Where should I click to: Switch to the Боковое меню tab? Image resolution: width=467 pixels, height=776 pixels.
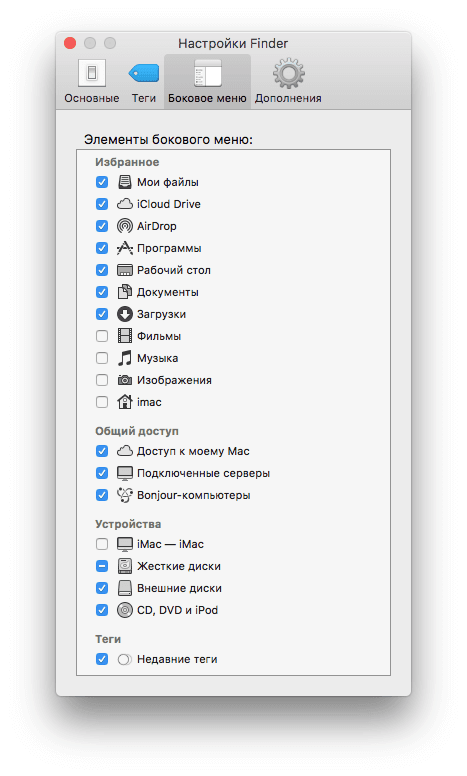coord(207,81)
